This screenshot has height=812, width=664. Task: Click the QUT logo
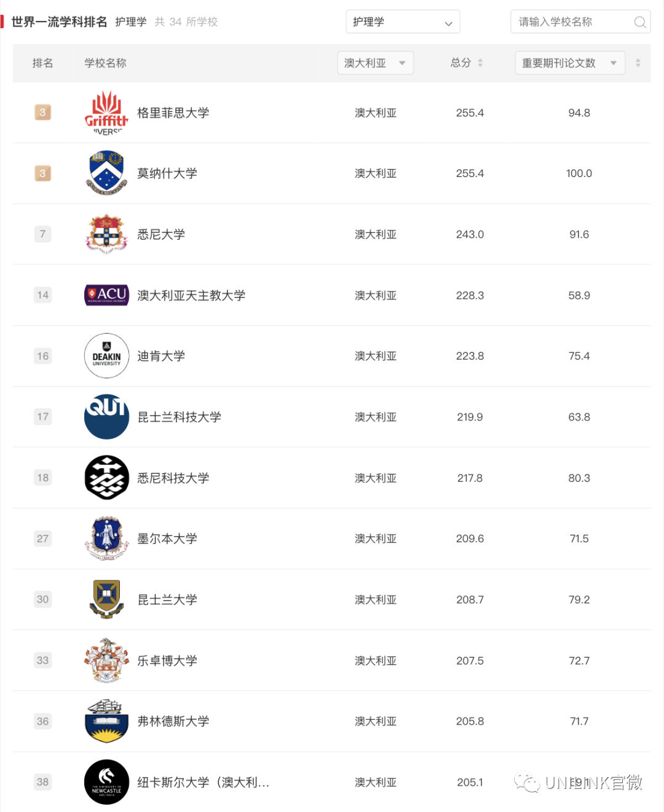[106, 417]
